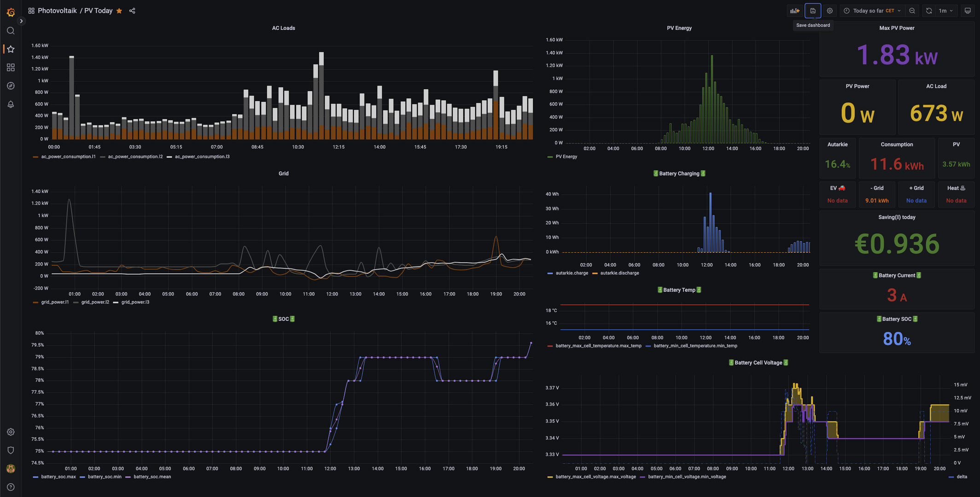
Task: Zoom out time range with the magnifier
Action: [912, 11]
